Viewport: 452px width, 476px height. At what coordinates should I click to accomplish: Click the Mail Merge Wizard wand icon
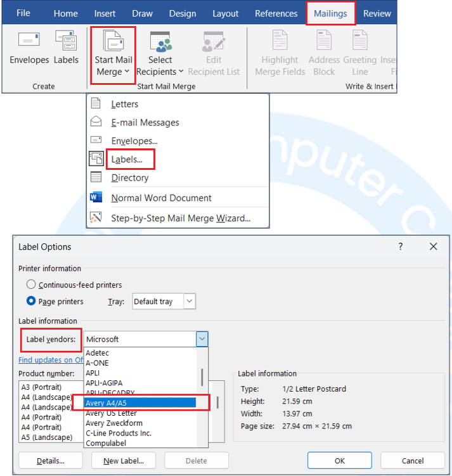pyautogui.click(x=96, y=217)
